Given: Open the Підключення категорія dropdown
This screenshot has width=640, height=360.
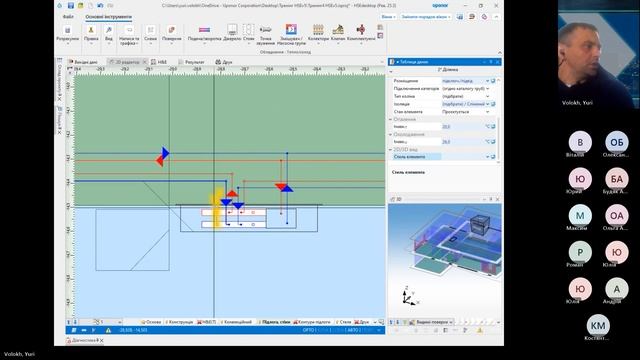Looking at the screenshot, I should point(487,89).
